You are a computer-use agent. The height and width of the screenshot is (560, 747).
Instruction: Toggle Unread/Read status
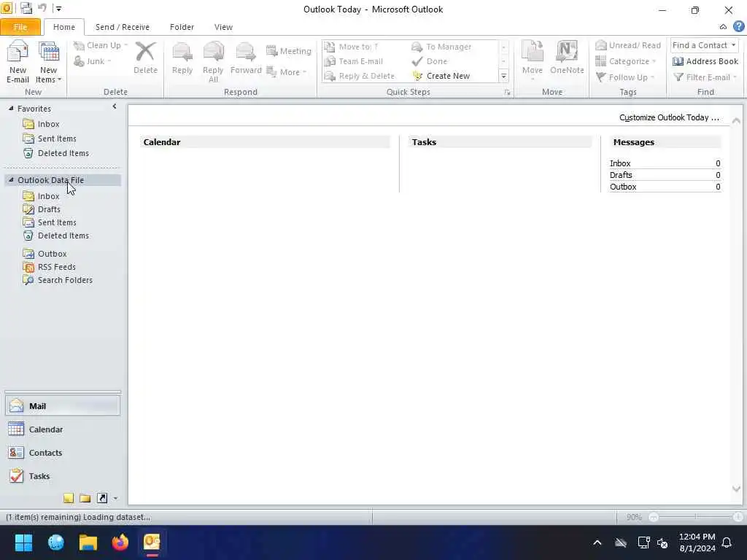tap(628, 45)
